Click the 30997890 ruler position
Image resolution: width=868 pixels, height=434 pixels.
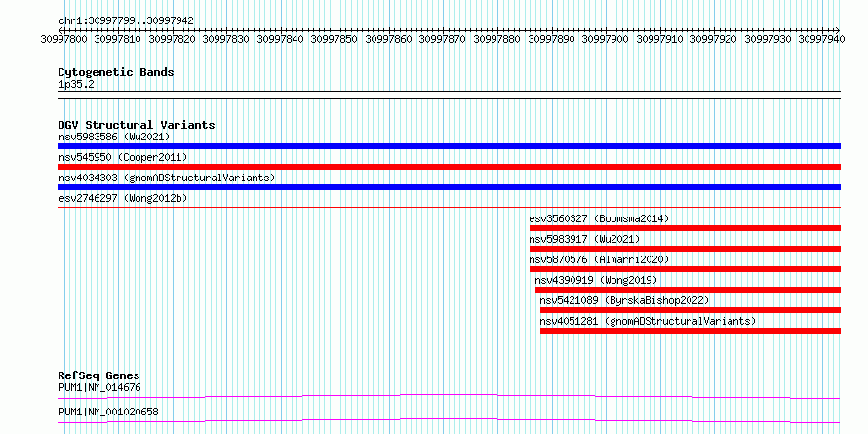pos(551,39)
